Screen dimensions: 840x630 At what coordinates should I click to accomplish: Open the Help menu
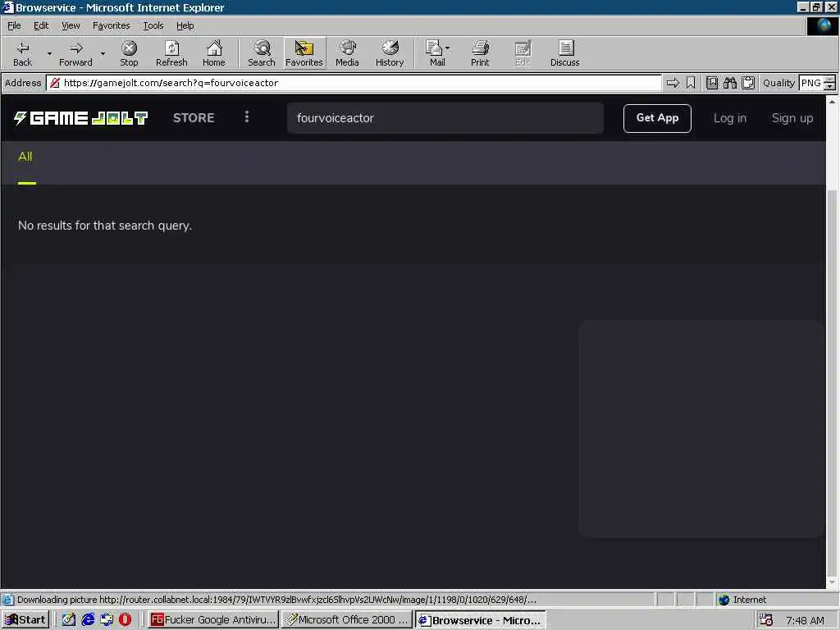click(x=185, y=25)
